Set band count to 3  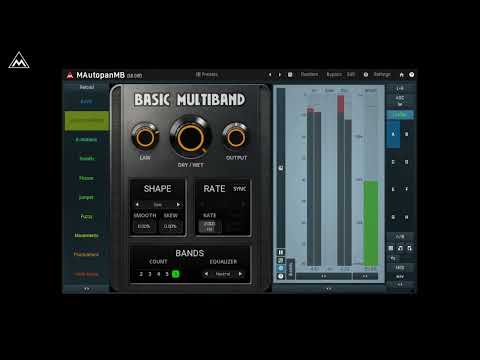pyautogui.click(x=150, y=274)
